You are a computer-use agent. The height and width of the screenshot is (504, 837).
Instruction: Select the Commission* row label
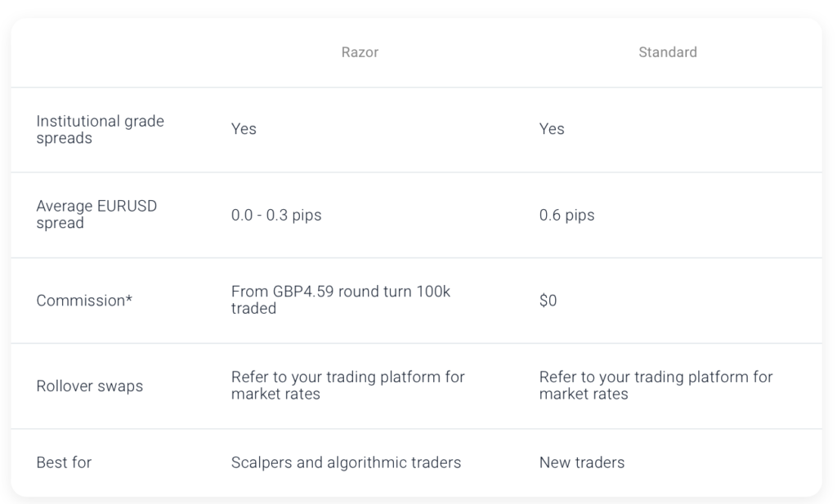pyautogui.click(x=84, y=301)
